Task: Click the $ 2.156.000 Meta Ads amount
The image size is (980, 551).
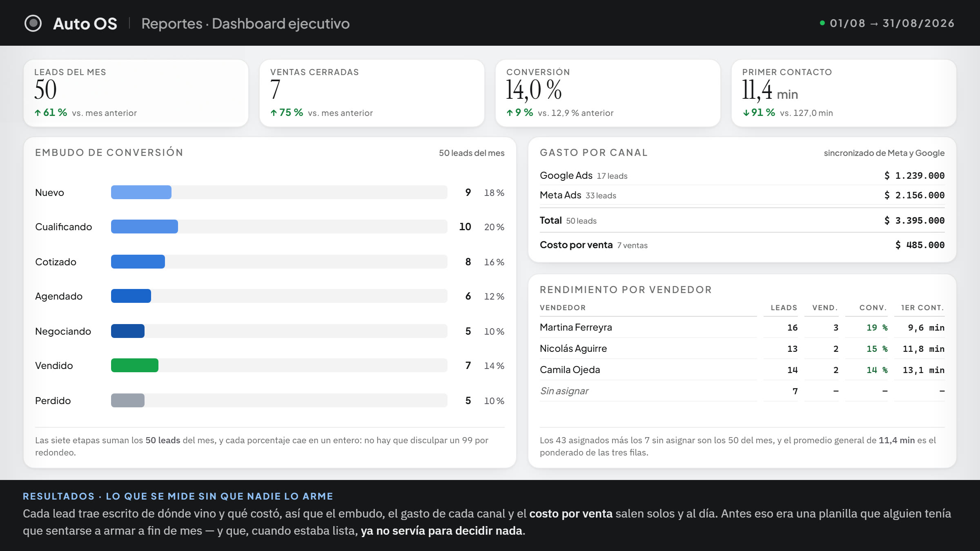Action: pyautogui.click(x=914, y=195)
